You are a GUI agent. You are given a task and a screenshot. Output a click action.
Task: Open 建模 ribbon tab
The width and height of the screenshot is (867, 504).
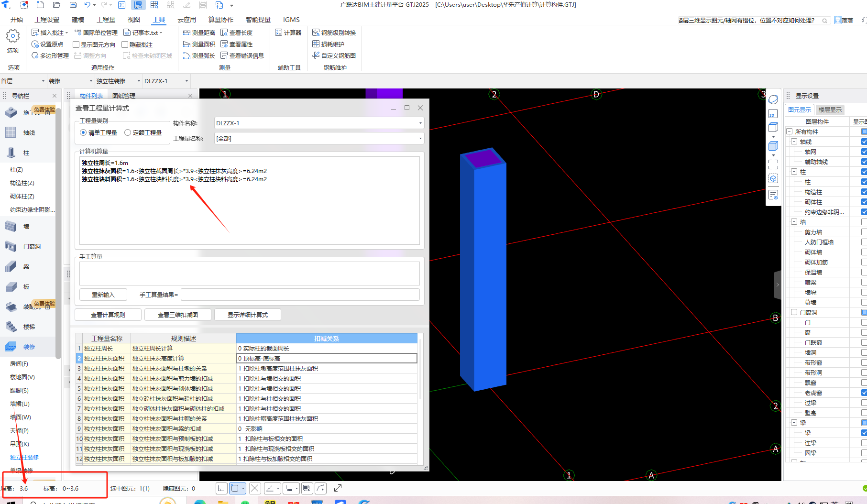78,20
